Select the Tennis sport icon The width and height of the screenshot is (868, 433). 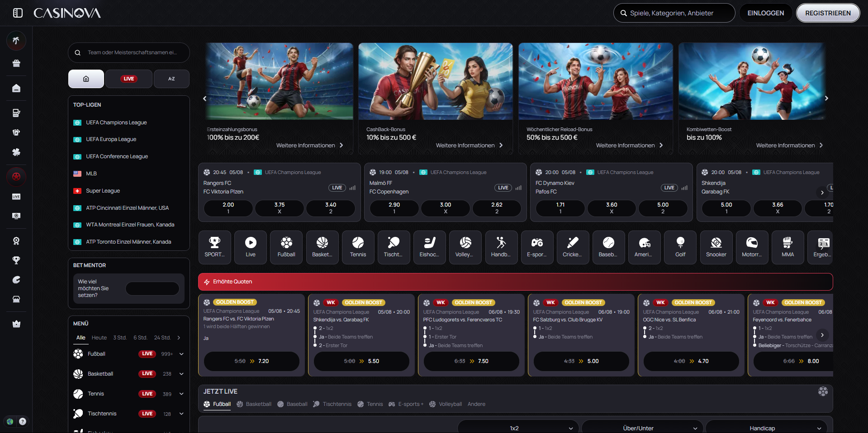358,247
